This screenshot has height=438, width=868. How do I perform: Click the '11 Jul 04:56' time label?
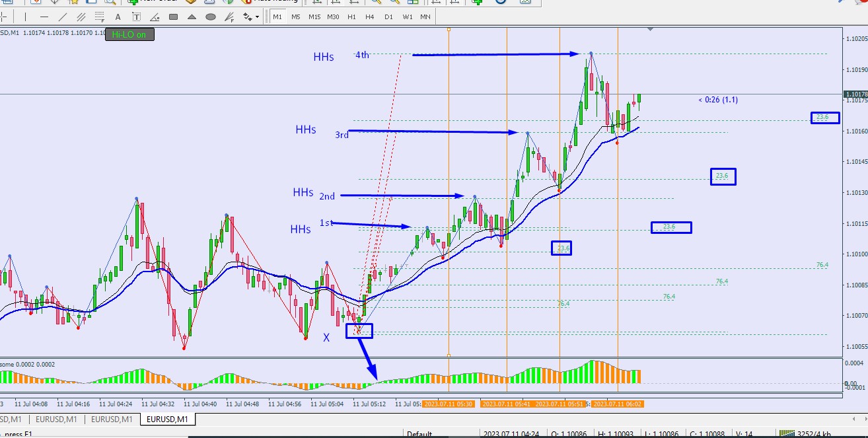(x=285, y=403)
